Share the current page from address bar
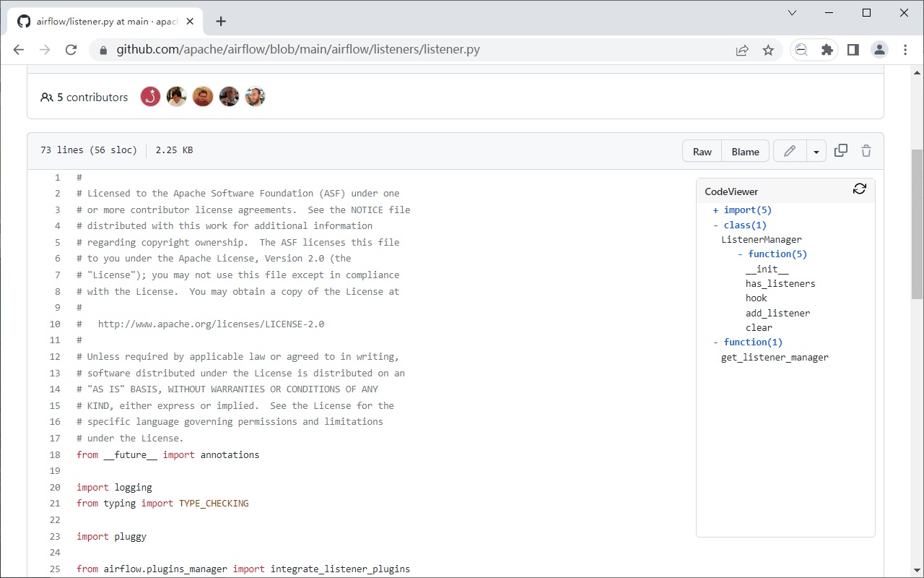Image resolution: width=924 pixels, height=578 pixels. [x=742, y=50]
